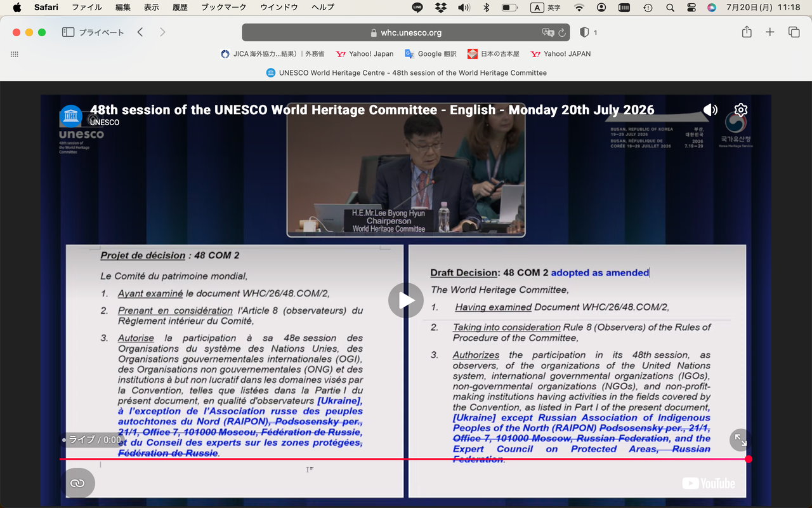812x508 pixels.
Task: Mute the video with the speaker icon
Action: tap(710, 110)
